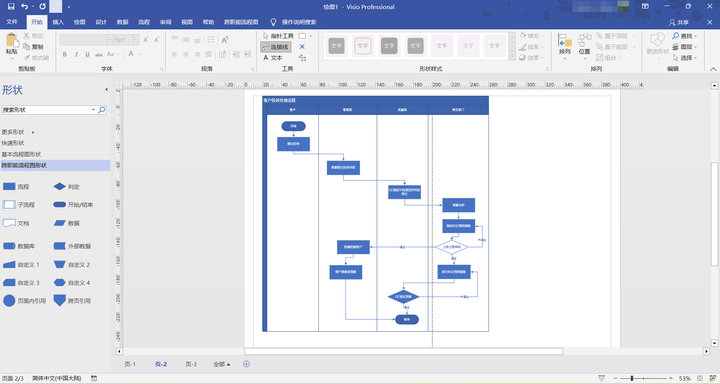720x384 pixels.
Task: Switch to the View (视图) tab
Action: tap(187, 22)
